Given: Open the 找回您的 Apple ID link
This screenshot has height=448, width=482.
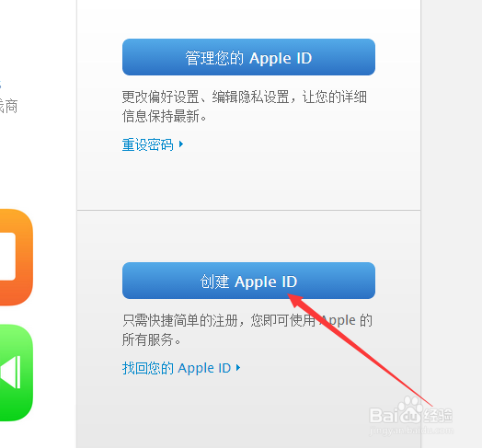Looking at the screenshot, I should tap(177, 368).
